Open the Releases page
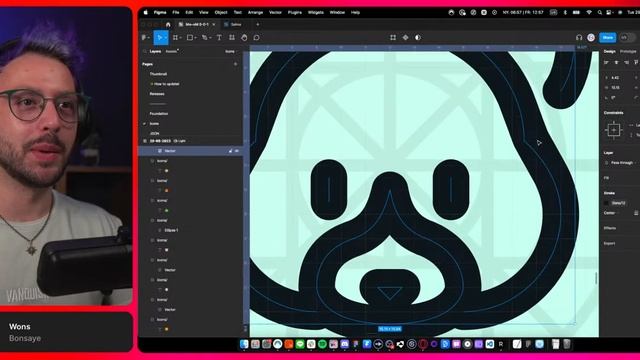The height and width of the screenshot is (360, 640). (157, 94)
